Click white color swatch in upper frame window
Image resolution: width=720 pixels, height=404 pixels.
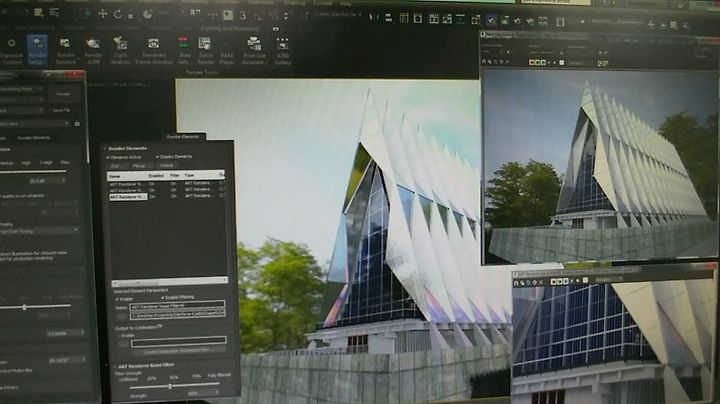[562, 62]
